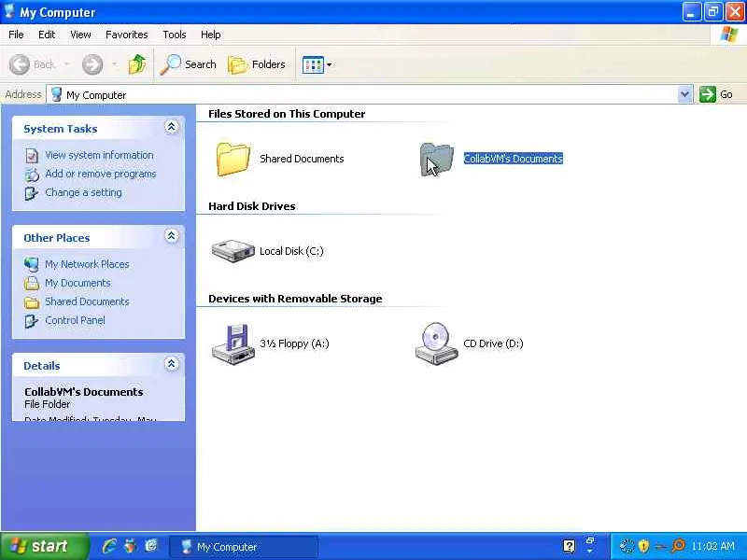This screenshot has width=747, height=560.
Task: Launch Internet Explorer from Quick Launch
Action: [109, 546]
